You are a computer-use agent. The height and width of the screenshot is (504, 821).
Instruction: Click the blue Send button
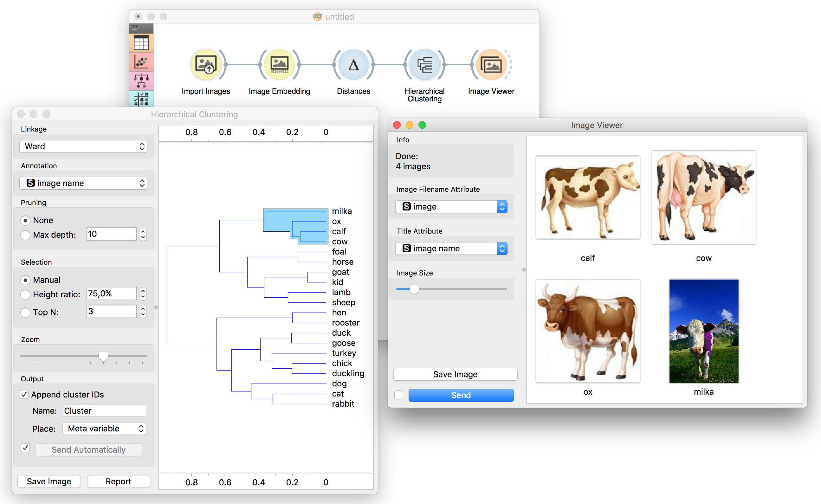pos(461,395)
